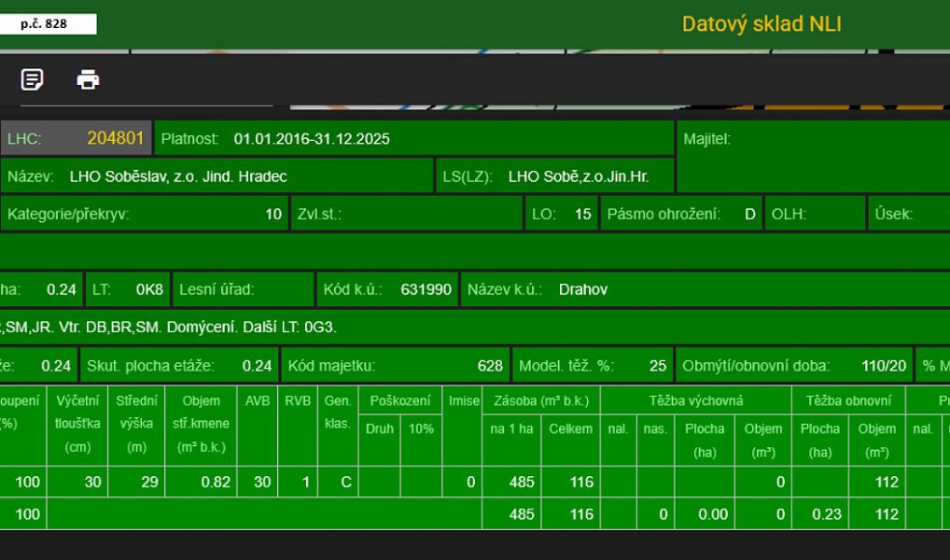Click the Střední výška column header
The image size is (950, 560).
click(x=136, y=424)
